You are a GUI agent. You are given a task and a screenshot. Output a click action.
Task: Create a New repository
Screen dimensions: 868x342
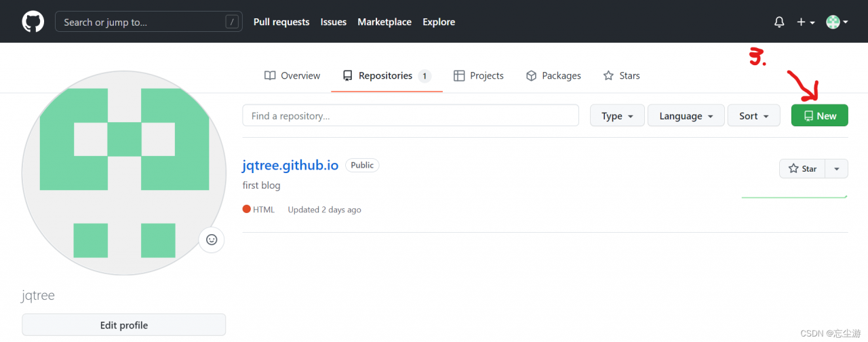(819, 116)
